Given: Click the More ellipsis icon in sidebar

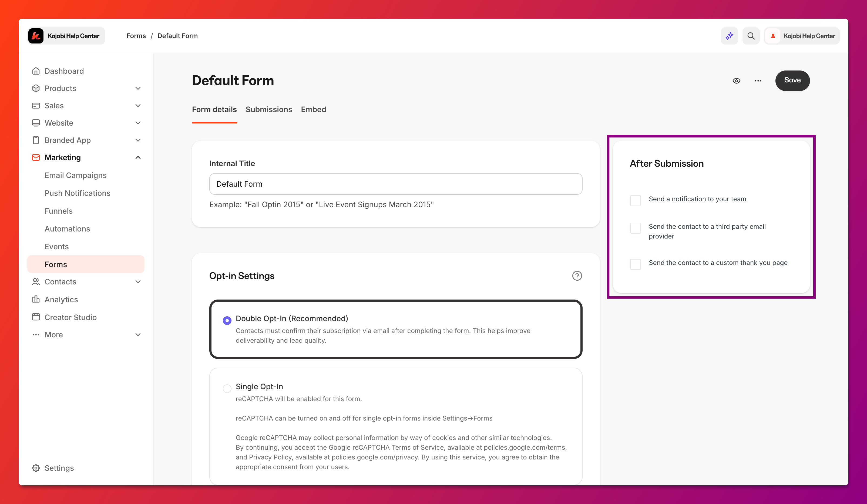Looking at the screenshot, I should pyautogui.click(x=36, y=335).
